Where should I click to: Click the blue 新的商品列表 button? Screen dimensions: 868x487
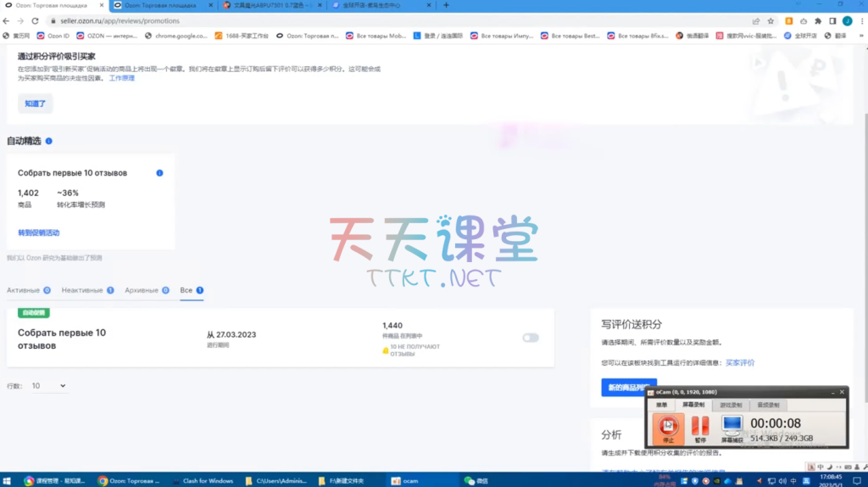pos(628,388)
